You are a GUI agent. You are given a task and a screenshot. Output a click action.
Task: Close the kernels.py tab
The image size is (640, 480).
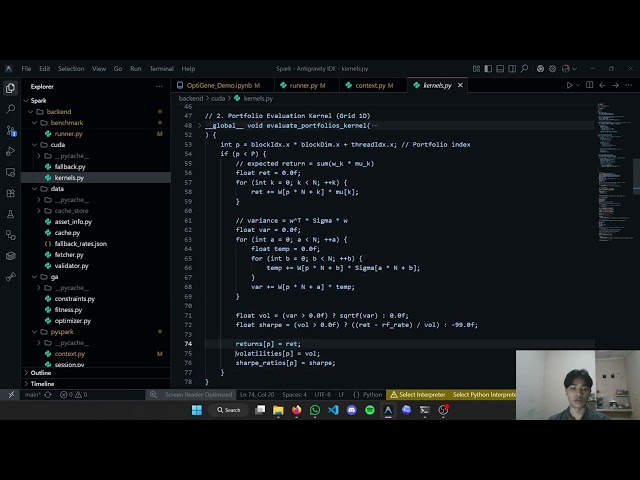click(460, 85)
